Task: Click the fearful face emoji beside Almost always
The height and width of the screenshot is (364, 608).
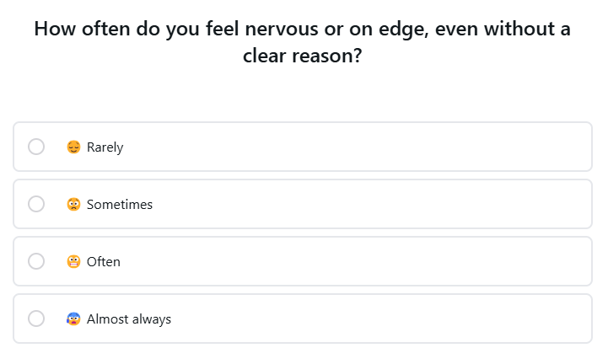Action: 73,319
